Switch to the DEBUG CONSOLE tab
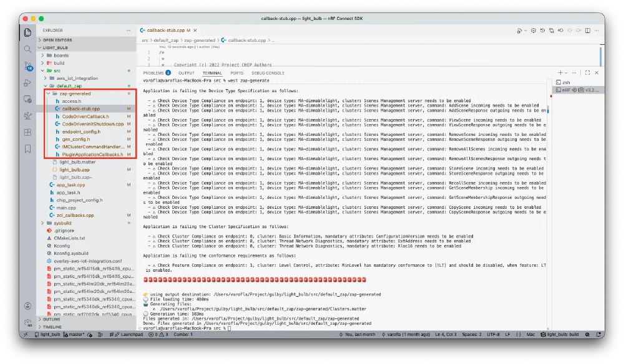The height and width of the screenshot is (364, 624). (267, 73)
